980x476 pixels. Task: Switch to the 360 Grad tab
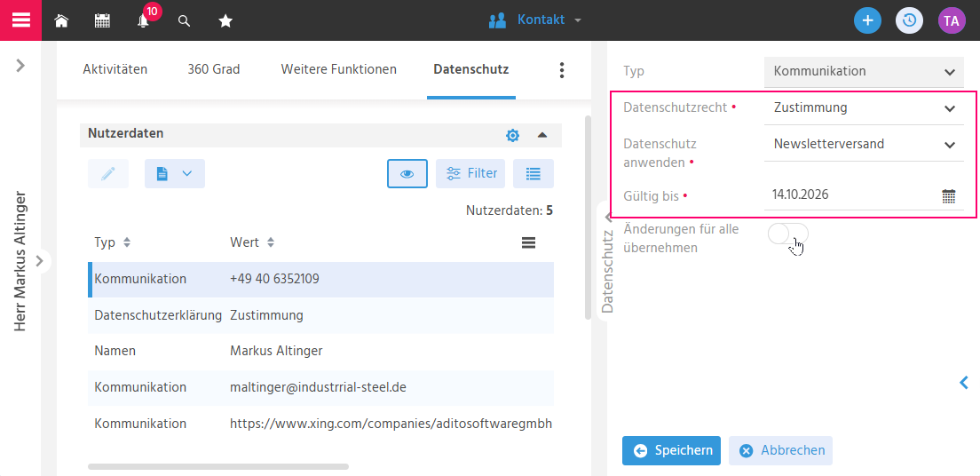point(214,69)
